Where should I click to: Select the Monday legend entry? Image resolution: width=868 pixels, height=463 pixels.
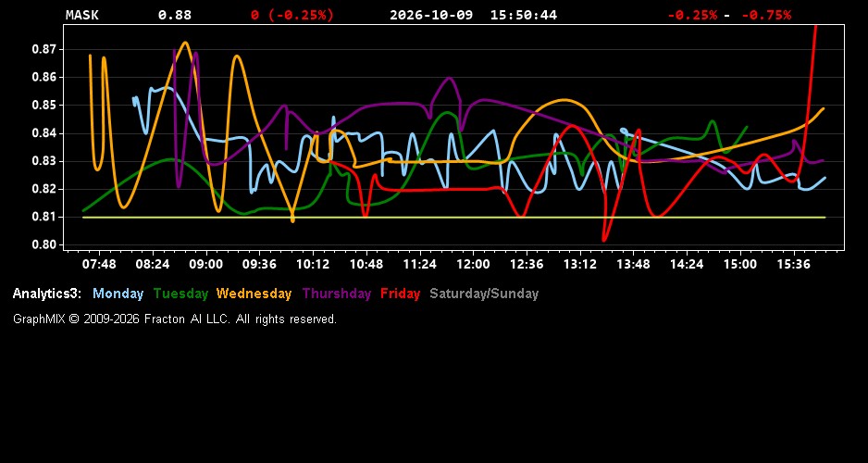point(118,294)
